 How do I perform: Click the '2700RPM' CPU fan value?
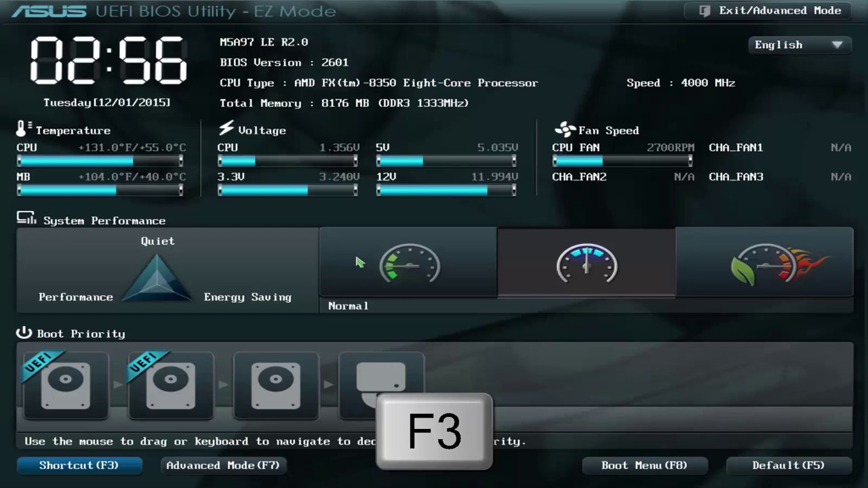pos(671,147)
